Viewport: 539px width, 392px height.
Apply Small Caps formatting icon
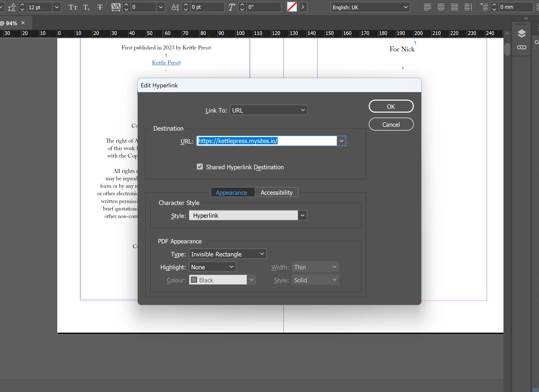click(73, 7)
